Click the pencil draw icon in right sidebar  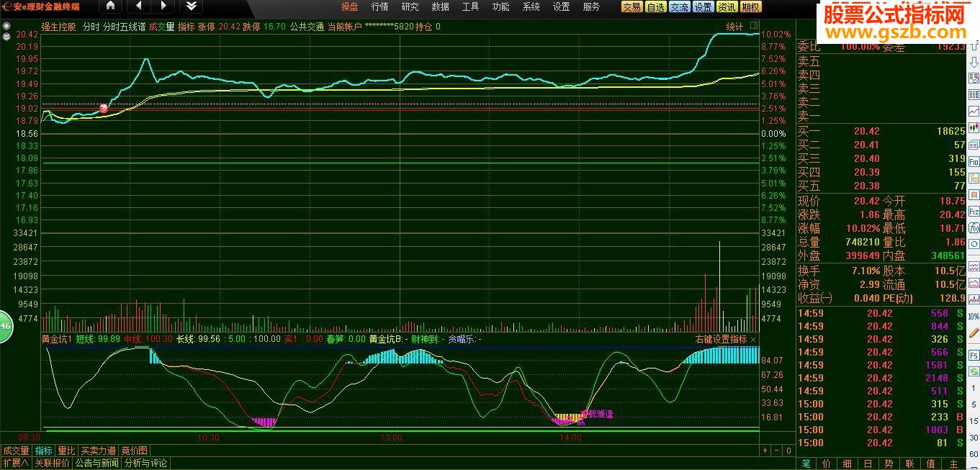pos(974,332)
